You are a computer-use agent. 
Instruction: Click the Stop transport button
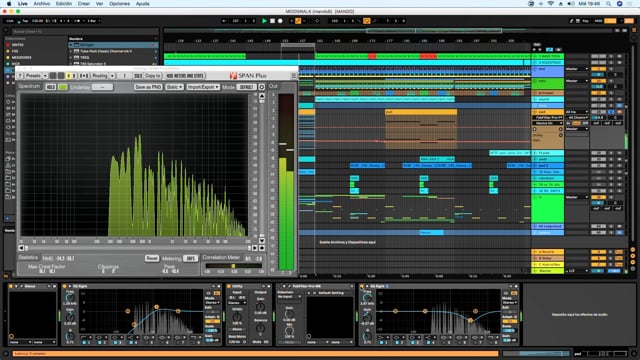272,21
